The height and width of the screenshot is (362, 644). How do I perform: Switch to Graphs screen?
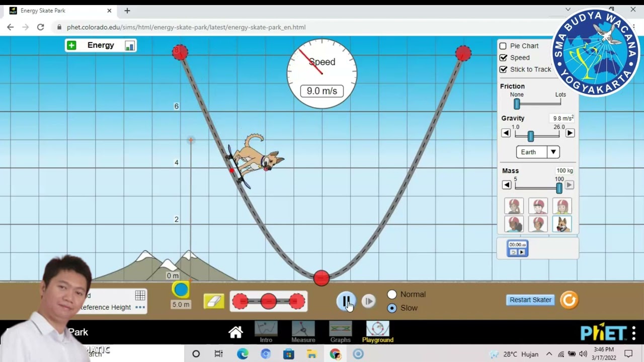(x=341, y=332)
